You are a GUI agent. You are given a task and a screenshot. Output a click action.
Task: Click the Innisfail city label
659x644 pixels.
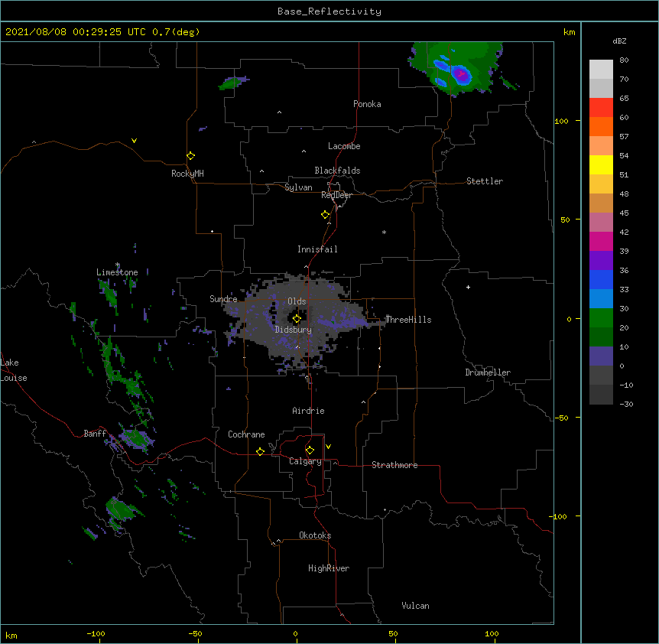(317, 249)
